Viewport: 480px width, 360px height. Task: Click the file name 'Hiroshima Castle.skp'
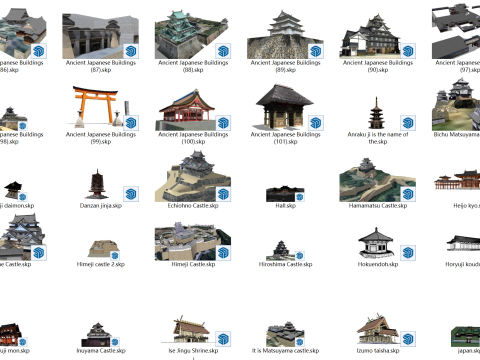pyautogui.click(x=285, y=264)
